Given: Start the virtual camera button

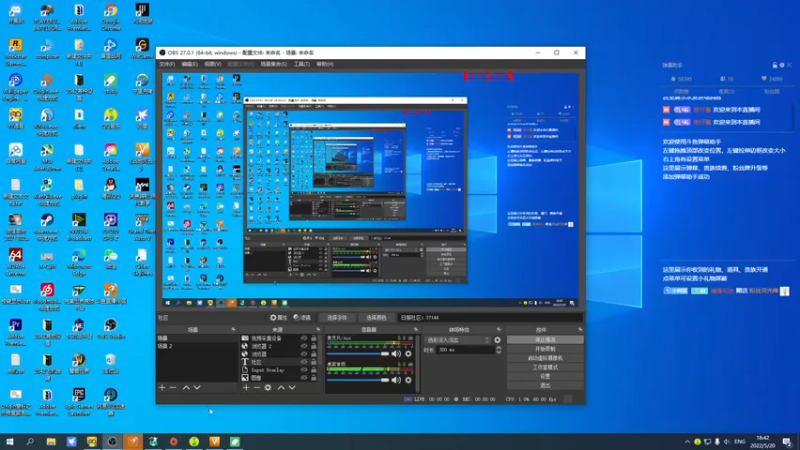Looking at the screenshot, I should (545, 358).
